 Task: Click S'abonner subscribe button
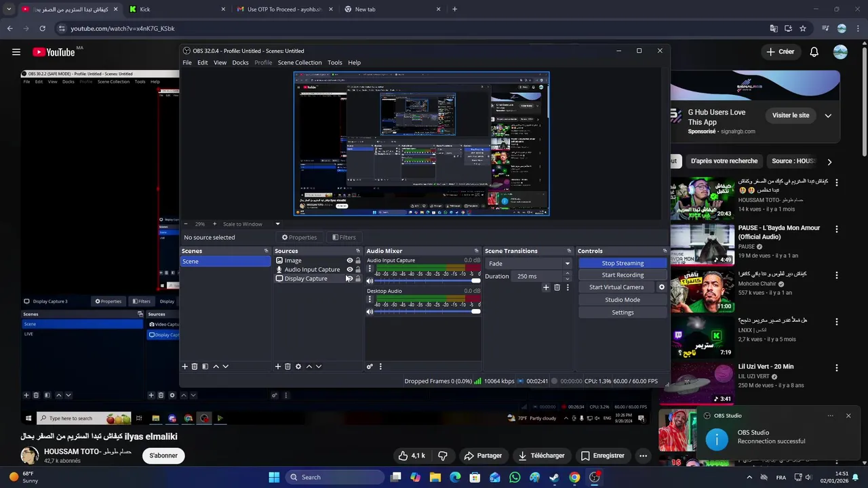tap(163, 455)
